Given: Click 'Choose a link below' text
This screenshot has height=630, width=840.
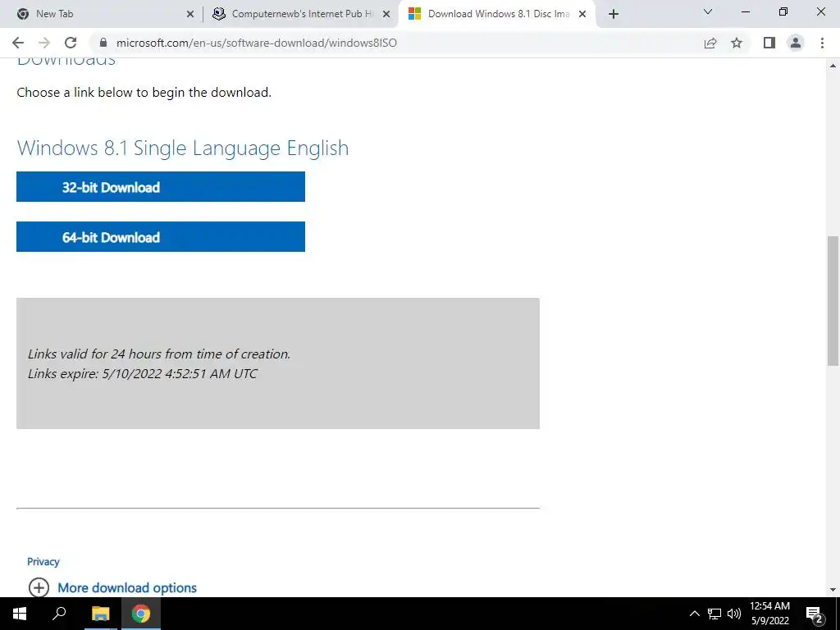Looking at the screenshot, I should tap(144, 92).
